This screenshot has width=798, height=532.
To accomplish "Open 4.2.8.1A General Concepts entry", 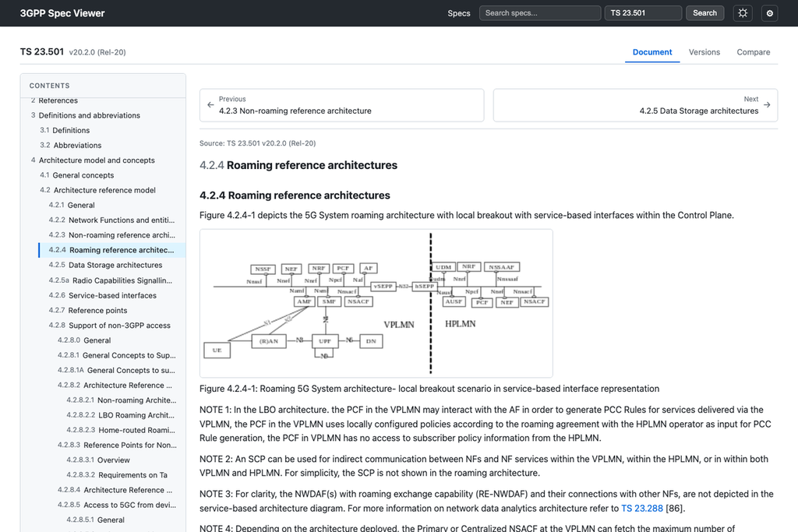I will [x=116, y=370].
